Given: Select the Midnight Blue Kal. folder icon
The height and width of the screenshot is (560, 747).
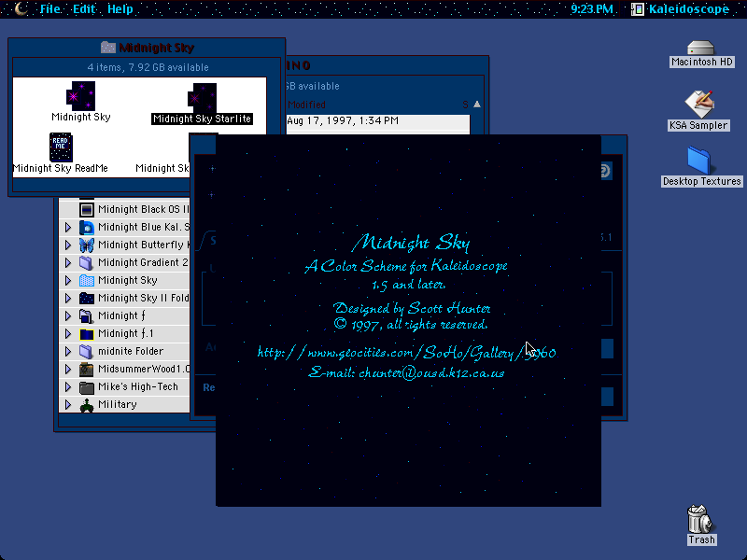Looking at the screenshot, I should point(87,227).
